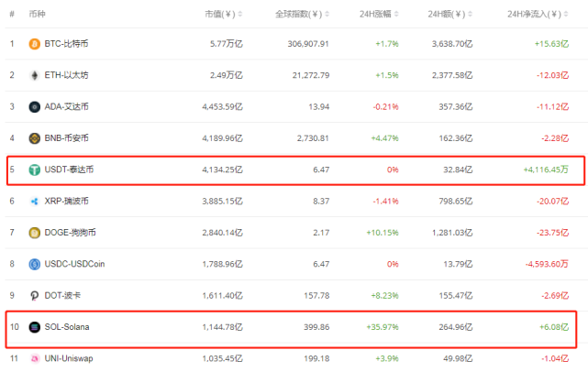Sort by 市值 column arrows
588x372 pixels.
240,15
